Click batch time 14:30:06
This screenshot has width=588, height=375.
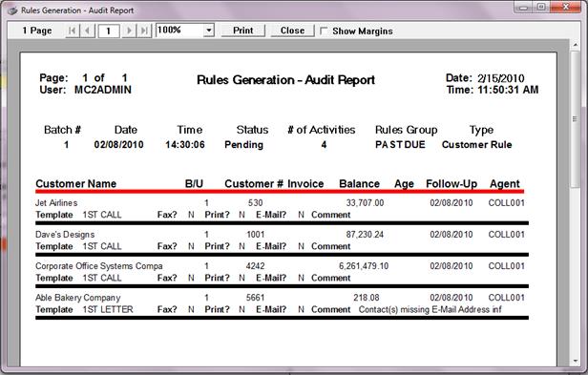click(x=185, y=145)
